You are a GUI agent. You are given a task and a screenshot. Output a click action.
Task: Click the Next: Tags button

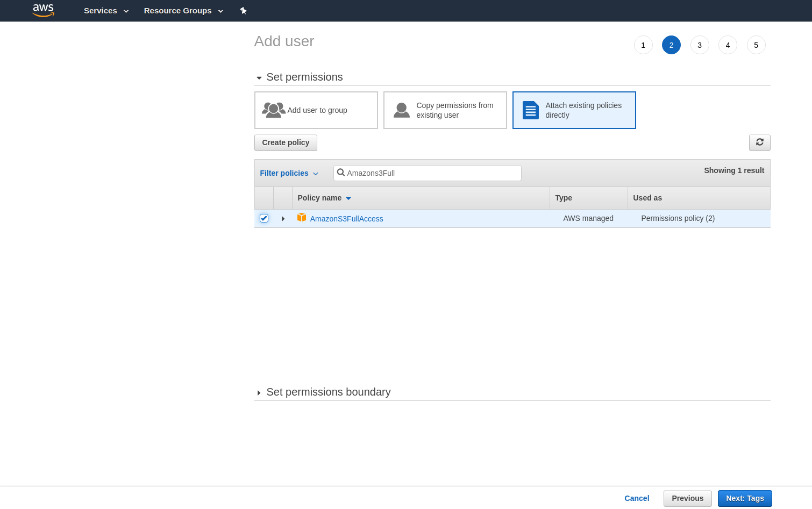[745, 498]
